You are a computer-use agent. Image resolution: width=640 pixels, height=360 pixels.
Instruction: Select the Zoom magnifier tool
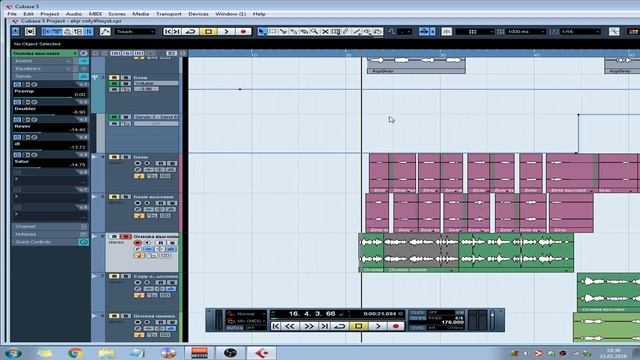pos(315,31)
